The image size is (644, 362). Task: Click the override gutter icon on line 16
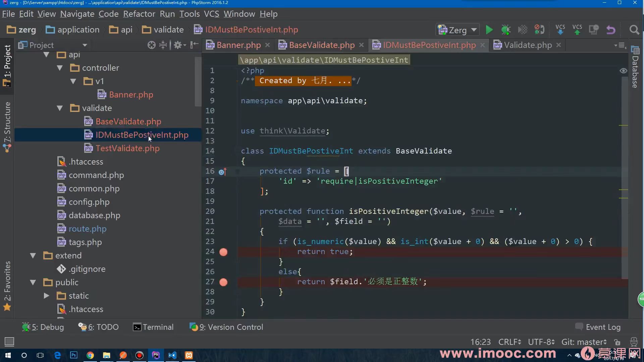tap(223, 172)
